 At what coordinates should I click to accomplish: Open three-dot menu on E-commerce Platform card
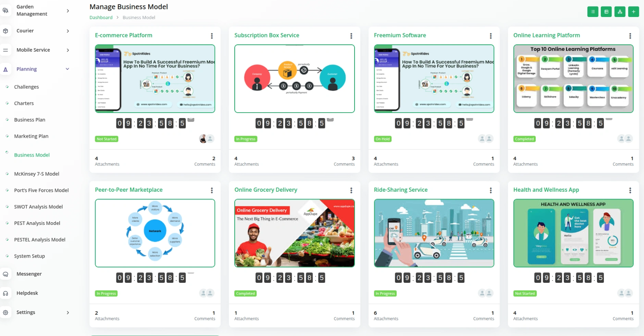click(212, 36)
